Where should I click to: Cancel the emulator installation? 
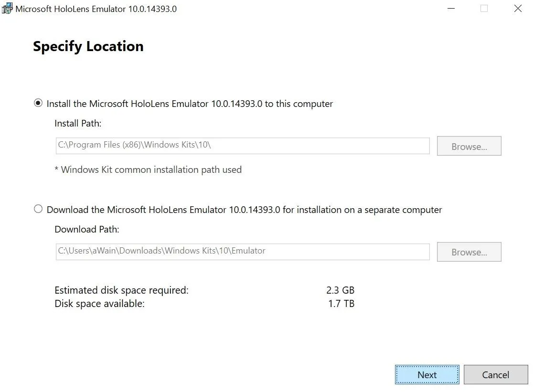click(x=495, y=375)
